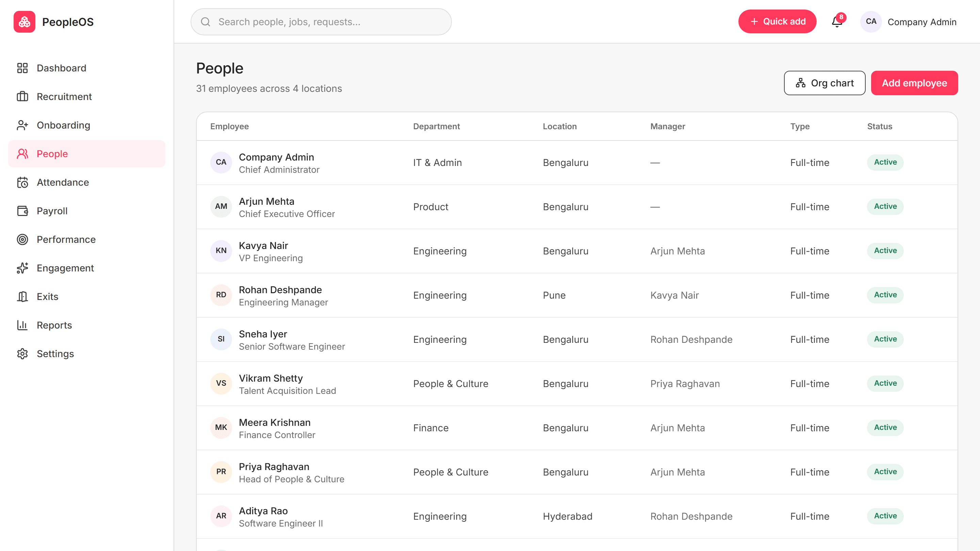Click Aditya Rao employee name
This screenshot has width=980, height=551.
pos(263,511)
